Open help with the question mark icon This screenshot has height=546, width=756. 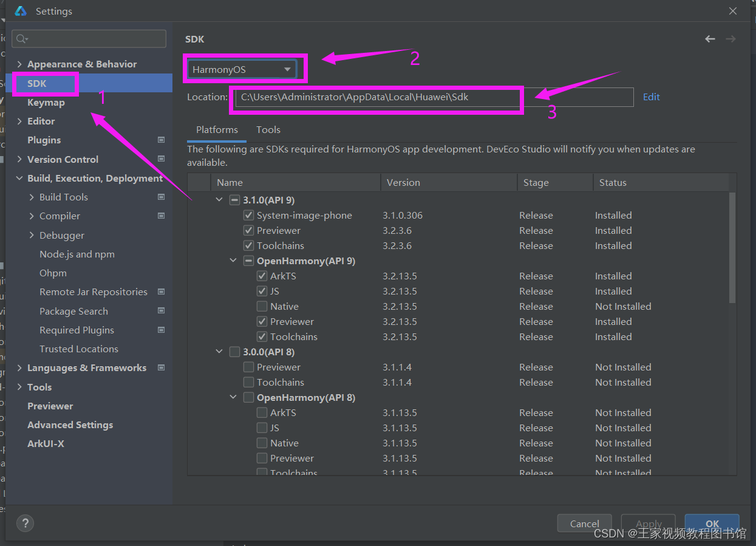pyautogui.click(x=25, y=523)
